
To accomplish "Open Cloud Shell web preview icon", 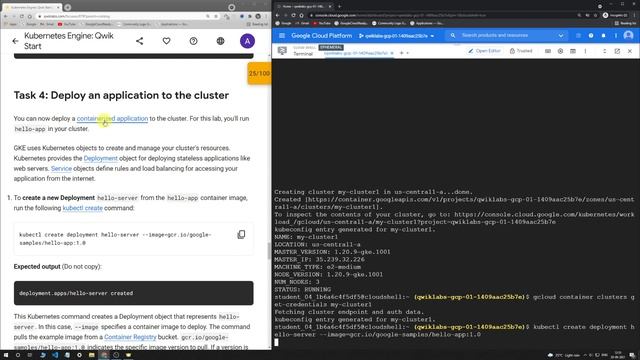I will click(573, 51).
